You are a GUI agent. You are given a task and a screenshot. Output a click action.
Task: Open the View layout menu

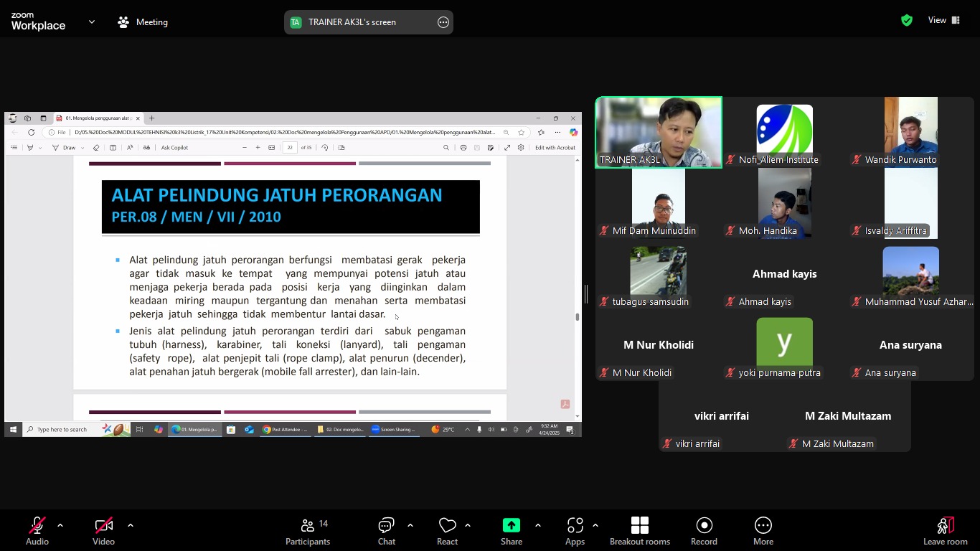tap(944, 20)
